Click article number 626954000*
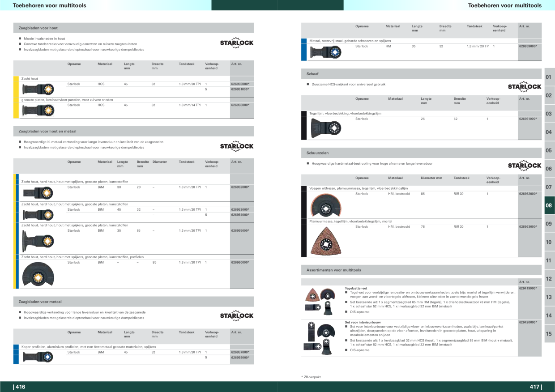Viewport: 555px width, 392px height. [x=240, y=214]
